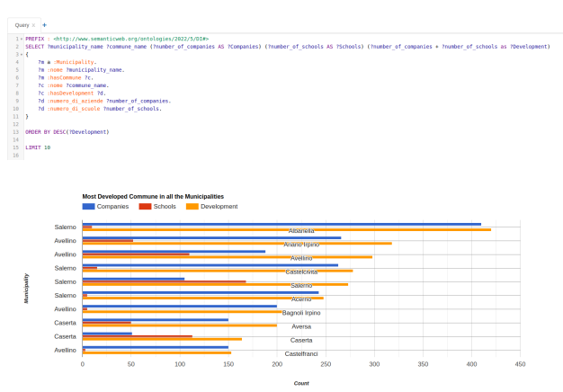The width and height of the screenshot is (563, 392).
Task: Click the Acerno bar label
Action: click(301, 299)
